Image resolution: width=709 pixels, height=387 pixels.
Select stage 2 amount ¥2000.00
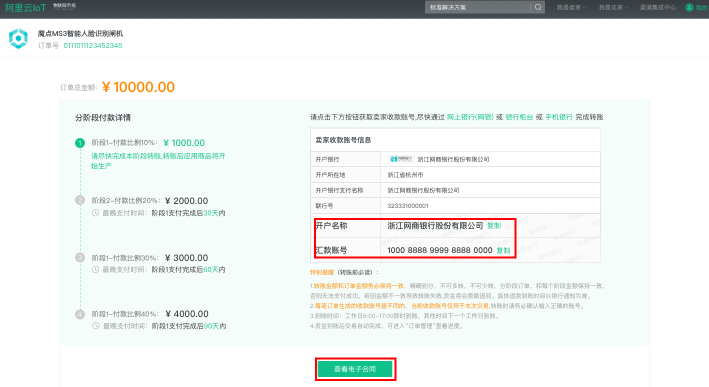coord(187,201)
